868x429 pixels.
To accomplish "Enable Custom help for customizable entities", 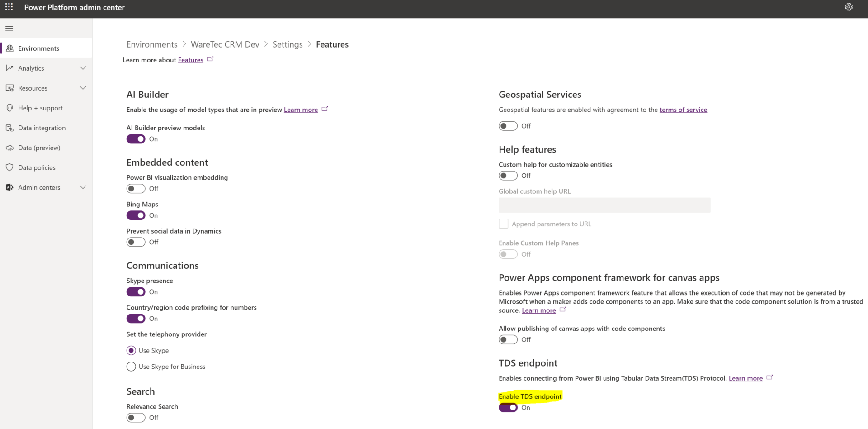I will pos(508,176).
